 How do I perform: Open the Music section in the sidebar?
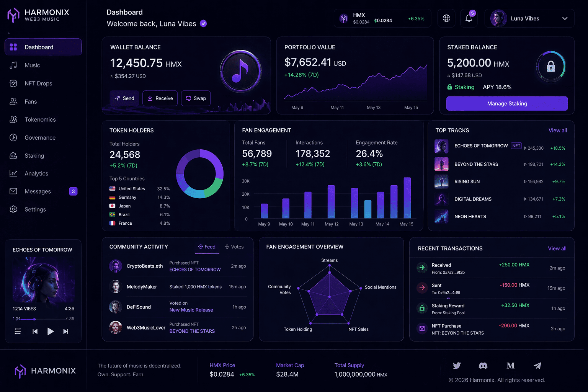pos(32,65)
